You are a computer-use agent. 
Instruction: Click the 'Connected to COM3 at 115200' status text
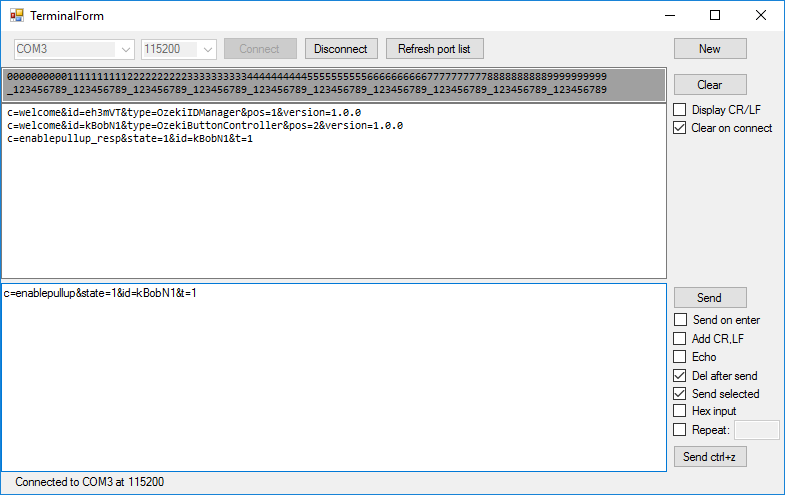(x=90, y=482)
